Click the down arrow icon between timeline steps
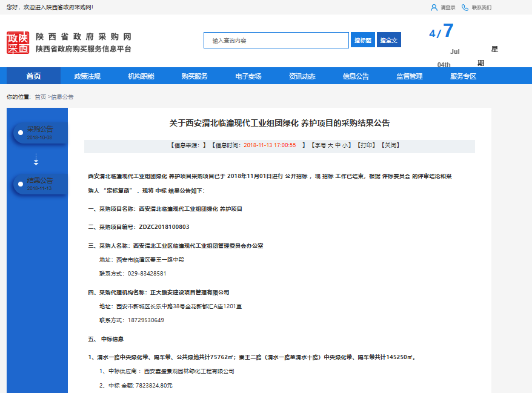 tap(36, 160)
